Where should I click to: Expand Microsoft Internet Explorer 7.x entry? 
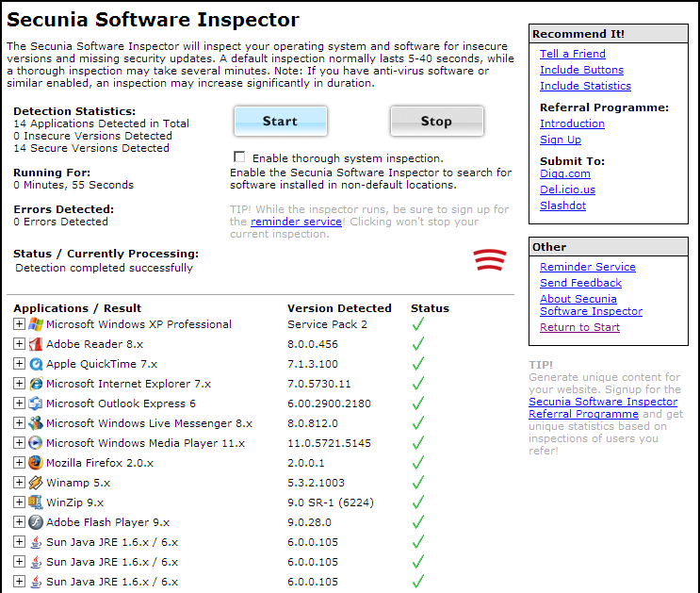coord(19,383)
